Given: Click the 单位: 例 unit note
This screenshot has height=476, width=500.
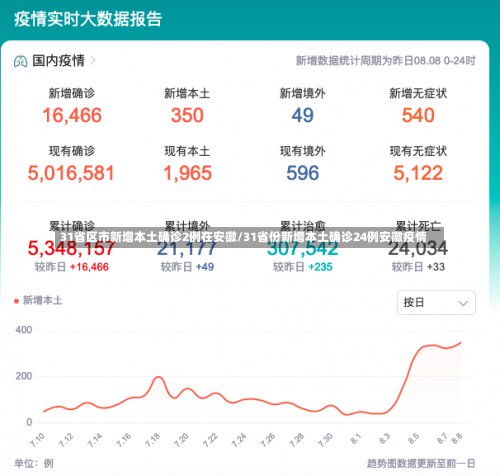Looking at the screenshot, I should coord(34,463).
